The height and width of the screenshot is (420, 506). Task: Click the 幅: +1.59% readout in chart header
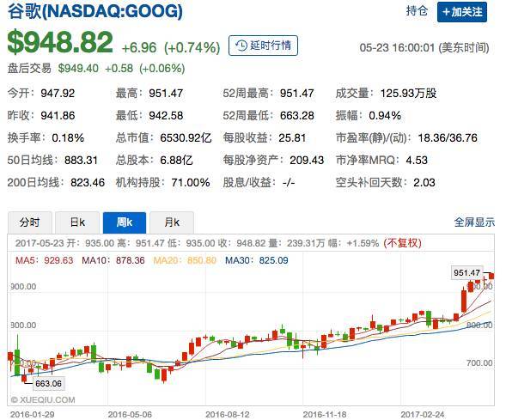tap(353, 243)
